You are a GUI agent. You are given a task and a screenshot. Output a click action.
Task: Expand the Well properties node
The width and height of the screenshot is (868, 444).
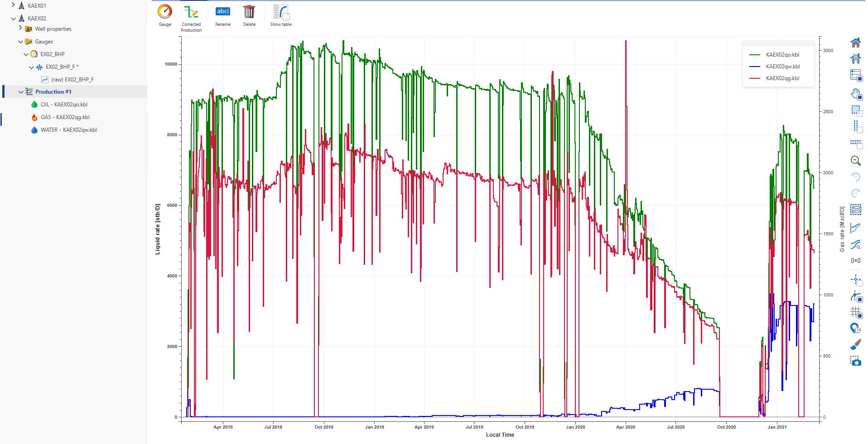pos(20,29)
